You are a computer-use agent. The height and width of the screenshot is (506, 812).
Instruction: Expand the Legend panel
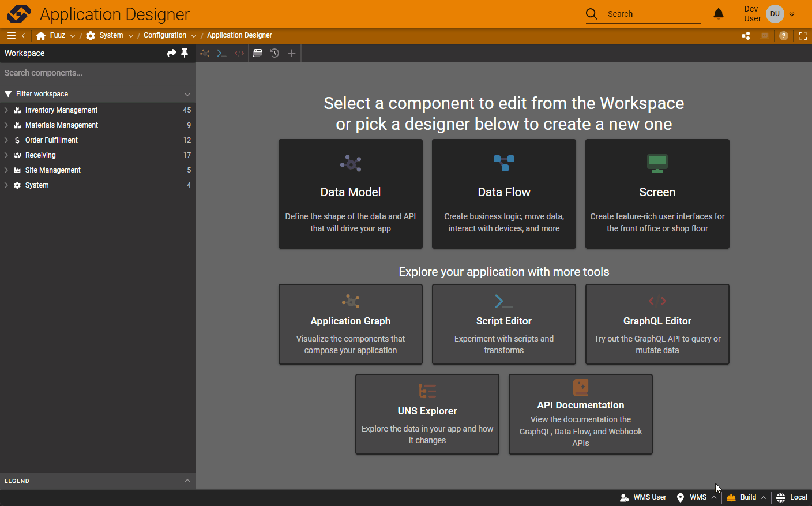coord(187,481)
